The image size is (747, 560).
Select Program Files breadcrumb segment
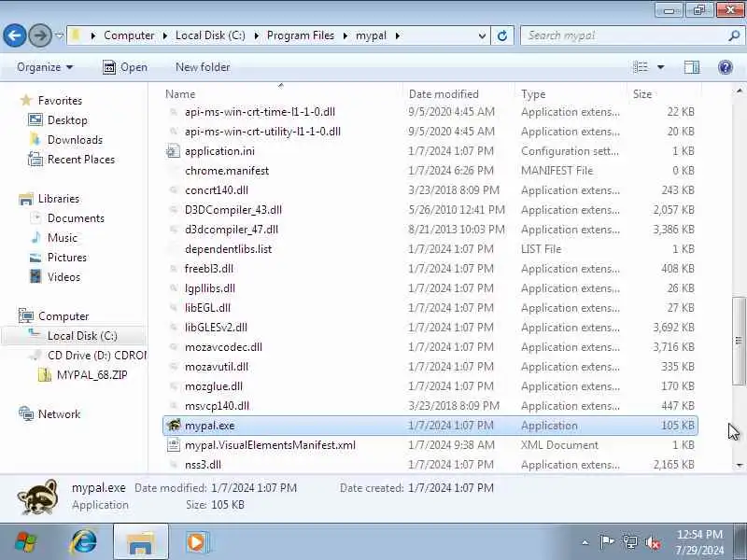pos(301,35)
